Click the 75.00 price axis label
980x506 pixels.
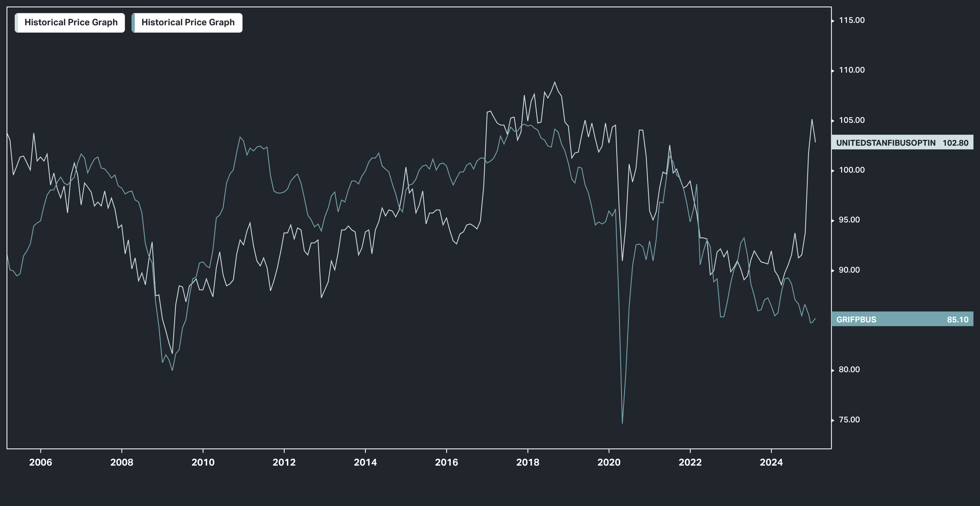pyautogui.click(x=849, y=419)
